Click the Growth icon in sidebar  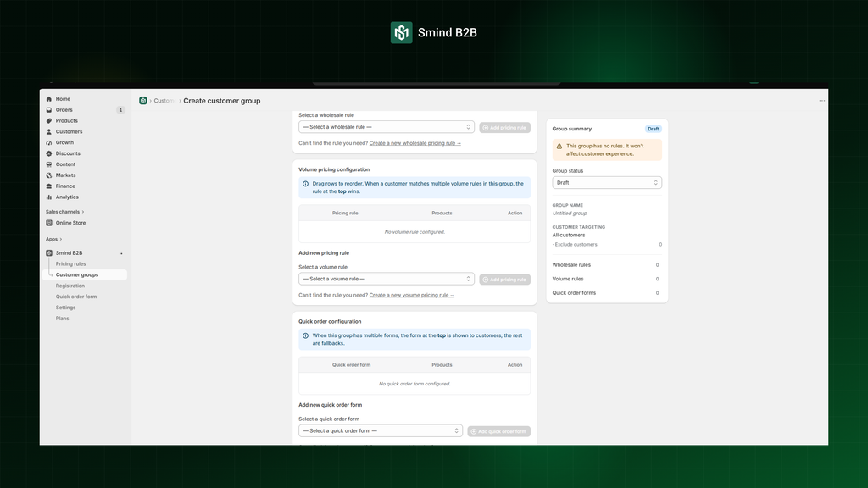[48, 142]
